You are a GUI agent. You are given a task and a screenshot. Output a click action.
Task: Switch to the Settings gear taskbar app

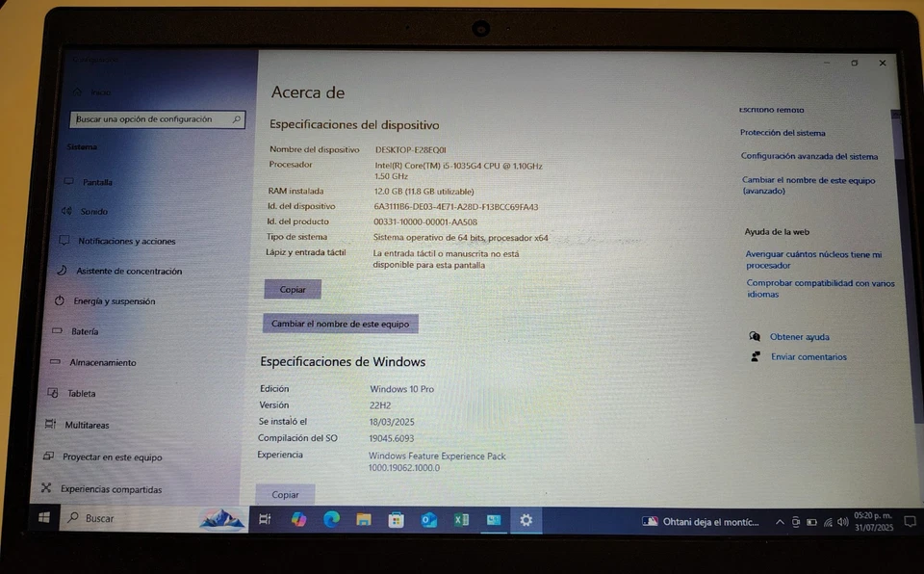(526, 520)
